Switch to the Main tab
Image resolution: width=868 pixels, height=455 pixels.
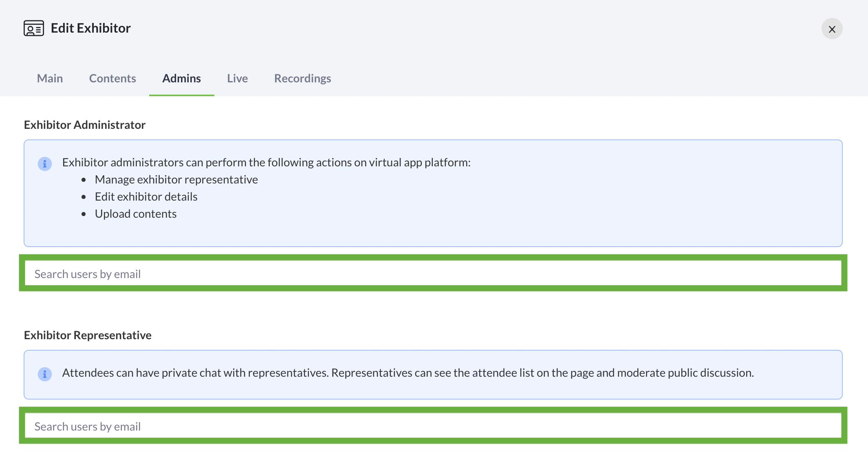(50, 78)
